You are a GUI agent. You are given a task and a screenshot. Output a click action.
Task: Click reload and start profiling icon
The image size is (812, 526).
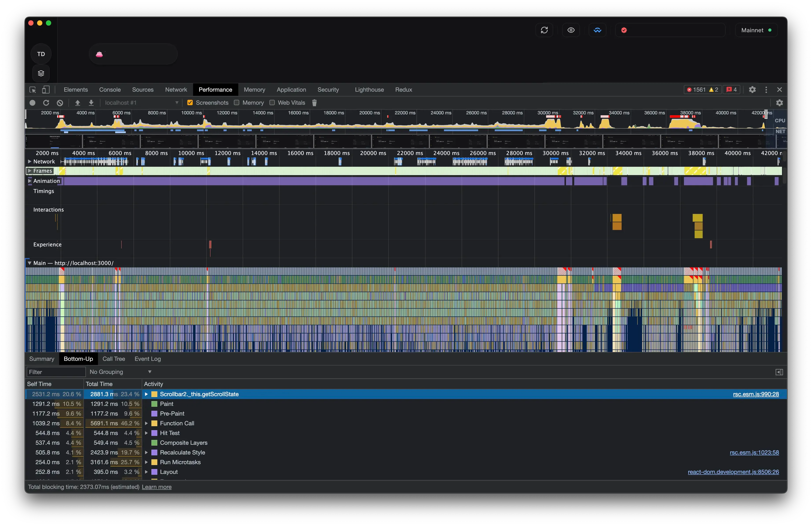click(46, 103)
